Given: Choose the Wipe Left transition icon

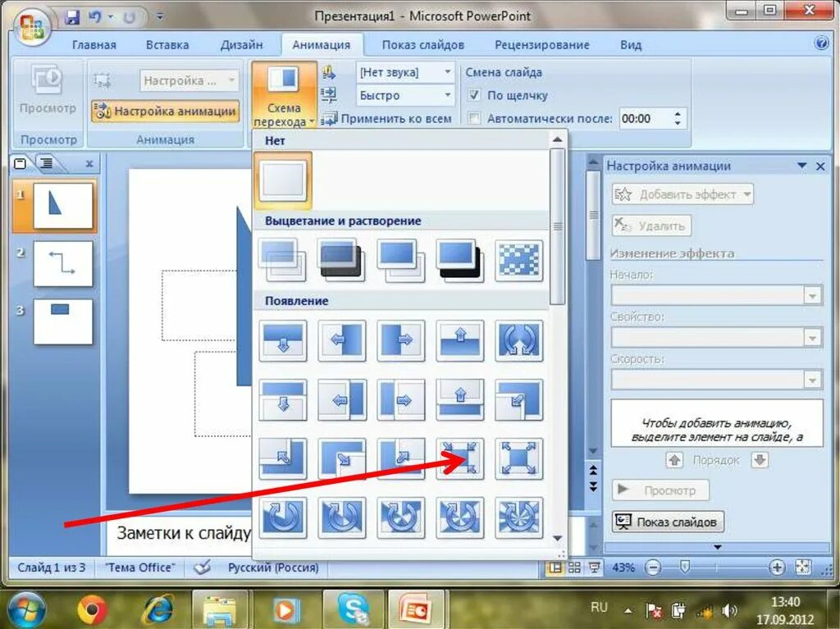Looking at the screenshot, I should (x=342, y=340).
